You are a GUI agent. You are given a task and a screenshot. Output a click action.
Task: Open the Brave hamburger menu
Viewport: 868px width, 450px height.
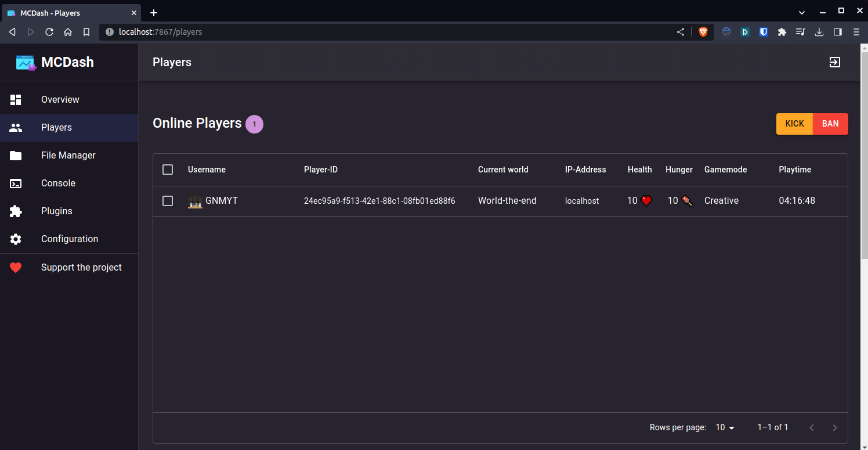856,32
